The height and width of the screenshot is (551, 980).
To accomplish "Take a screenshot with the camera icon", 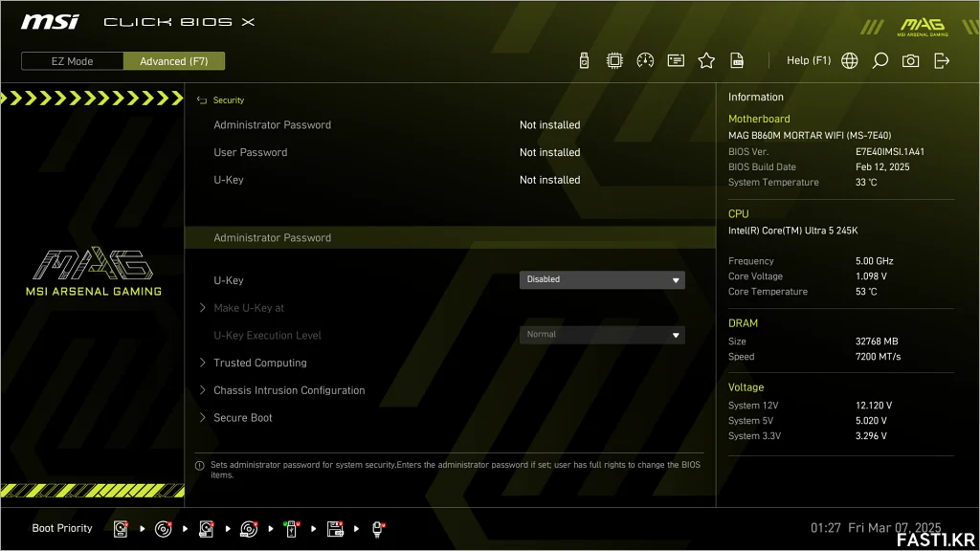I will 911,60.
